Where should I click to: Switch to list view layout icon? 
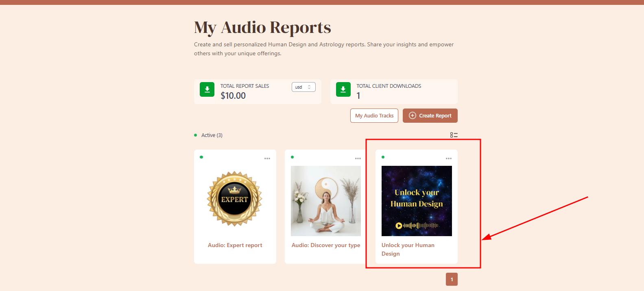(454, 135)
